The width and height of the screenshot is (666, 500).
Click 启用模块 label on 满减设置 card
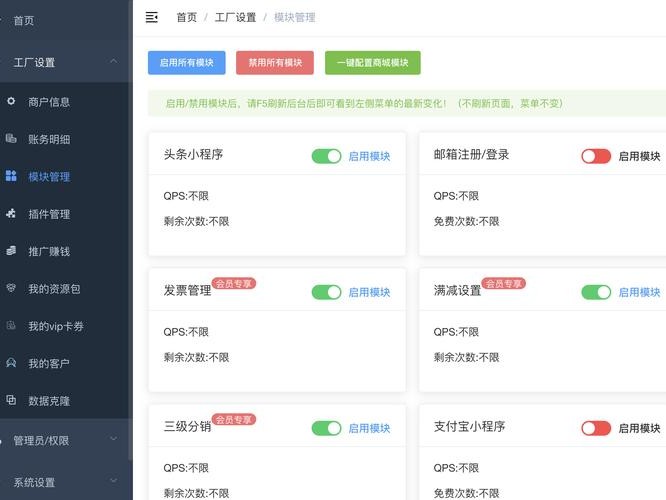click(x=639, y=292)
